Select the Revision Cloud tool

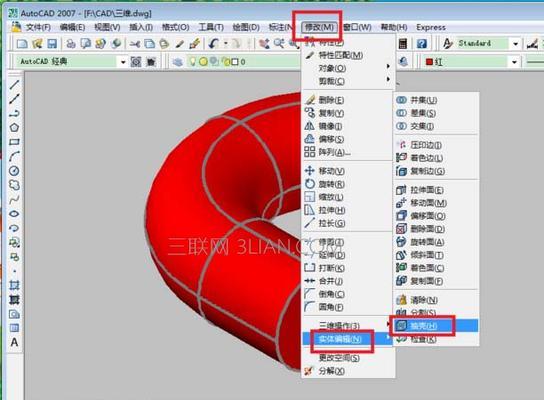click(x=14, y=185)
